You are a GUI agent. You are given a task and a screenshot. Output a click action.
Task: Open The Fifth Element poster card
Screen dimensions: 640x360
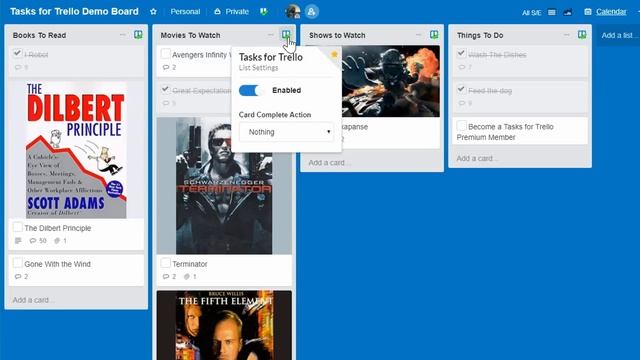pyautogui.click(x=224, y=325)
